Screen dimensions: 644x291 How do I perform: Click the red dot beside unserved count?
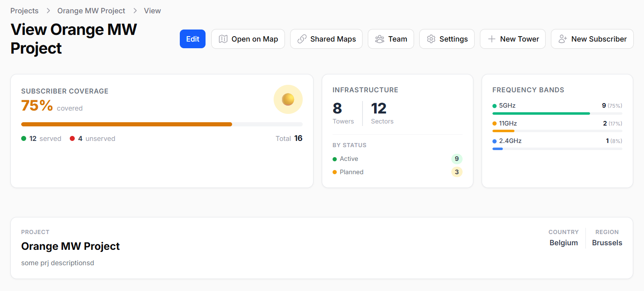pyautogui.click(x=72, y=138)
